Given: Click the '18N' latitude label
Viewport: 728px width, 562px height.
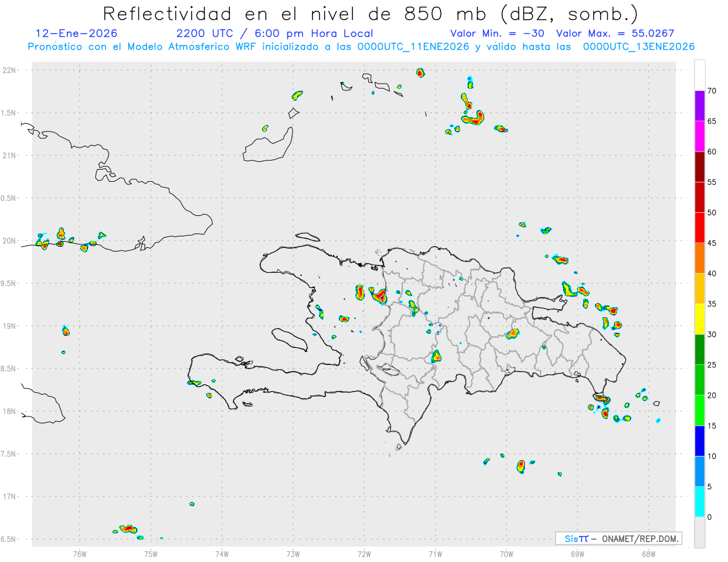Looking at the screenshot, I should coord(10,412).
